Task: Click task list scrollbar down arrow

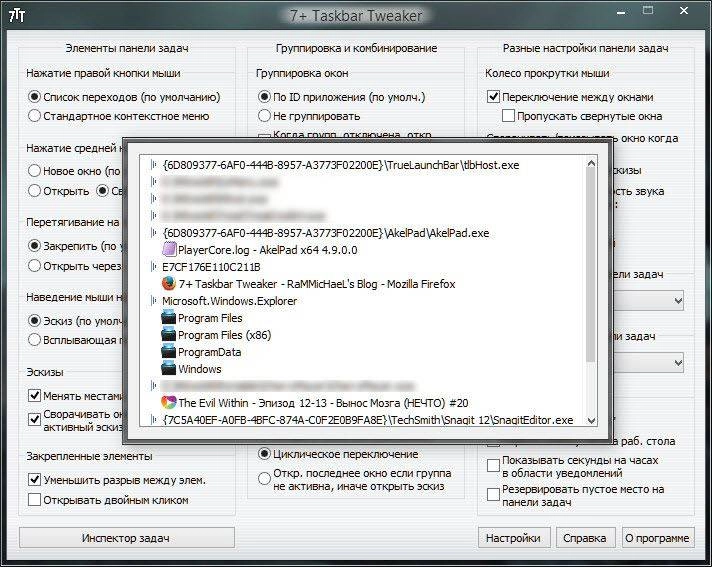Action: click(x=591, y=420)
